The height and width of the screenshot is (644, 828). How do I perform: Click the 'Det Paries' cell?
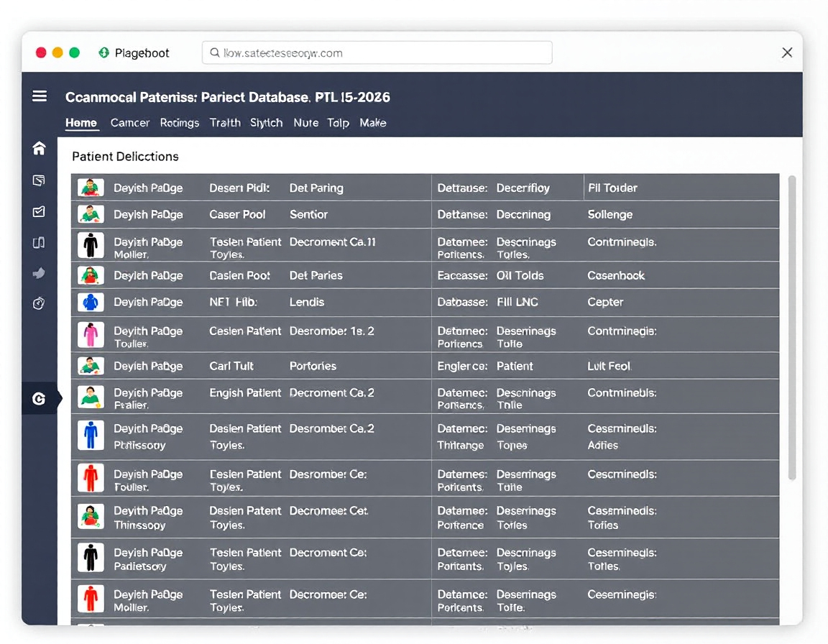(x=316, y=275)
